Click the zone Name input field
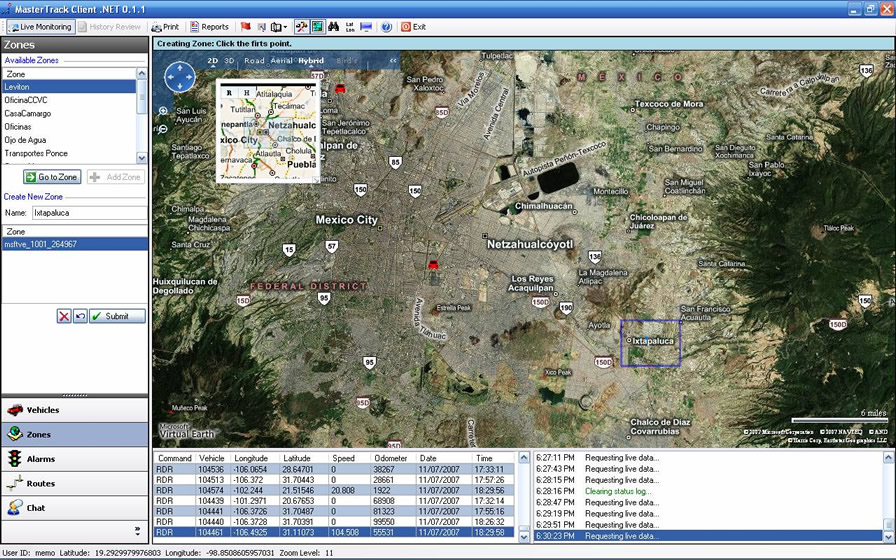Screen dimensions: 896x560 coord(90,213)
